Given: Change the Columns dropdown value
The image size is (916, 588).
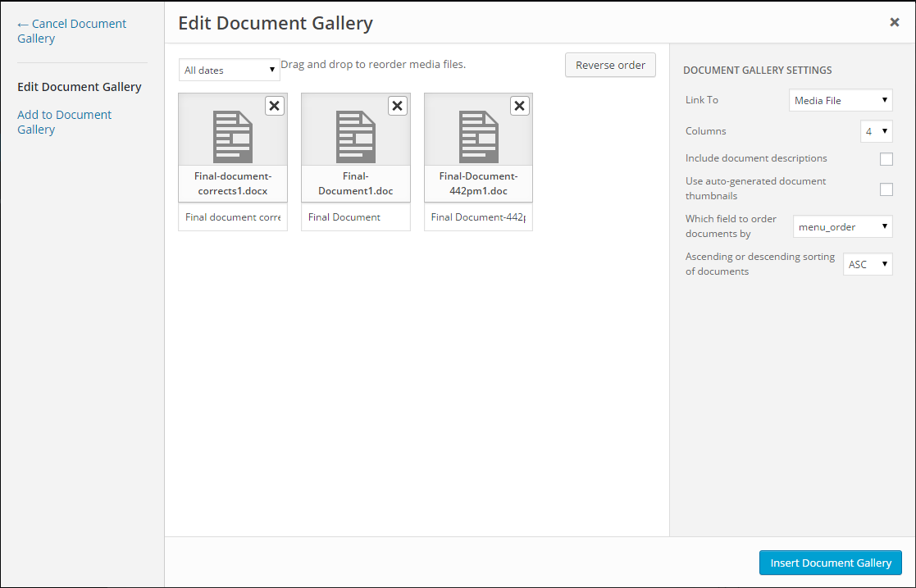Looking at the screenshot, I should pyautogui.click(x=876, y=131).
